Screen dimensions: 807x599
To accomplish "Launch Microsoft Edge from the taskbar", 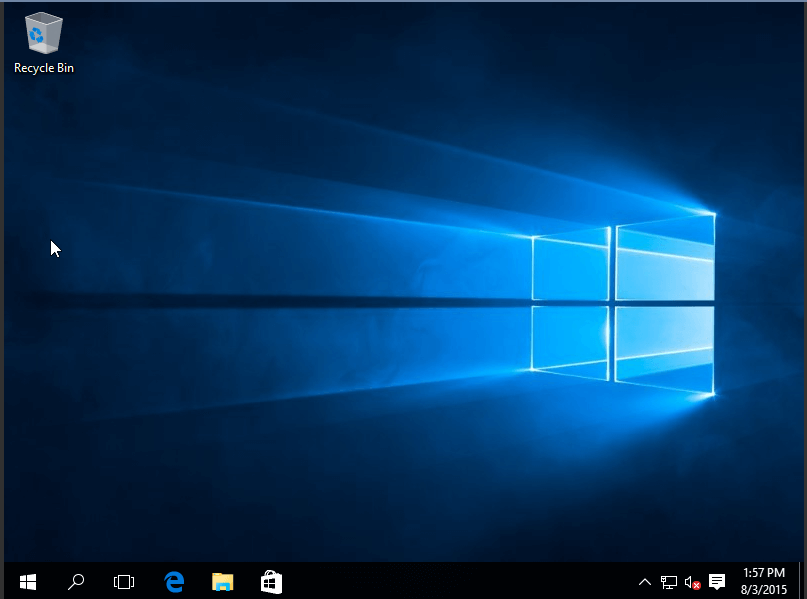I will click(174, 581).
